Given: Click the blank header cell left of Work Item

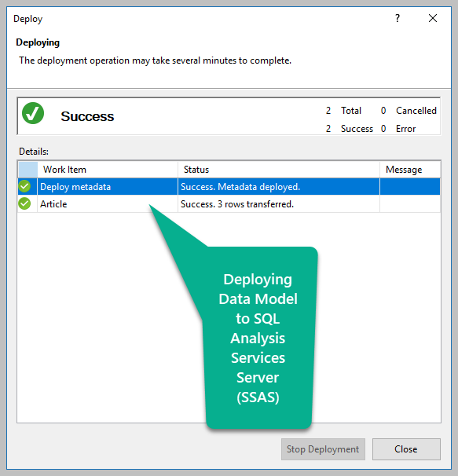Looking at the screenshot, I should (x=28, y=170).
